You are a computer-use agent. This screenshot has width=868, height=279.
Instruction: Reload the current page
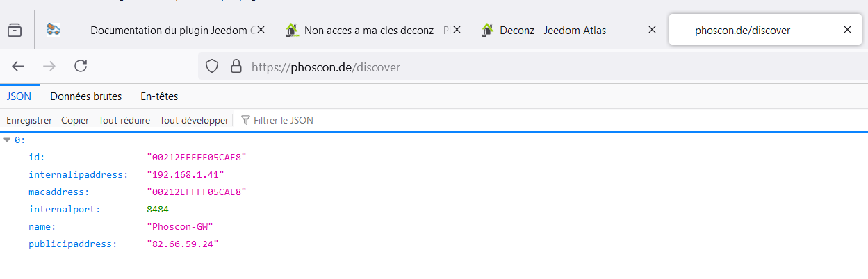81,67
